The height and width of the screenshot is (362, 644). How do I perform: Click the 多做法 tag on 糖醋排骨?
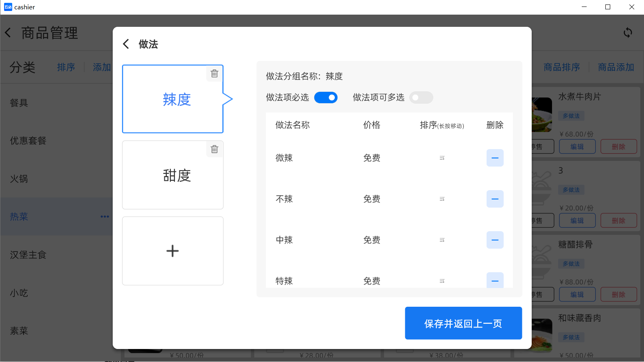click(x=571, y=264)
